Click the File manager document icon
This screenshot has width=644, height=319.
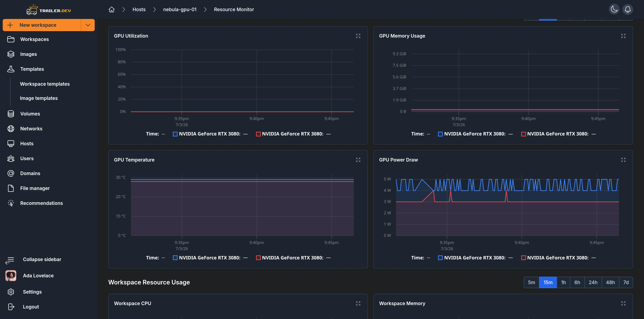tap(11, 188)
